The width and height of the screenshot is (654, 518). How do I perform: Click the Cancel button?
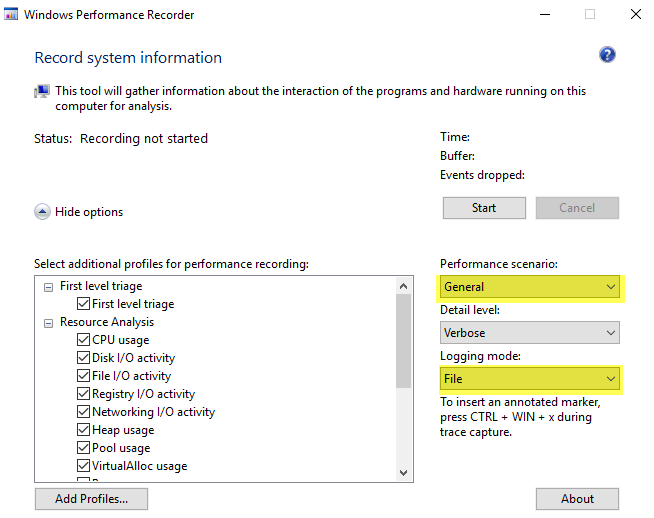point(577,208)
